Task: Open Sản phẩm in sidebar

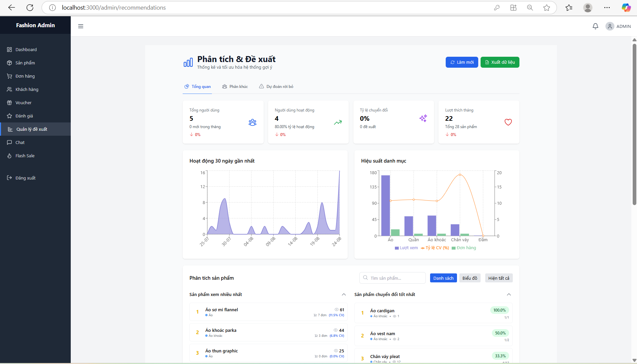Action: pos(35,63)
